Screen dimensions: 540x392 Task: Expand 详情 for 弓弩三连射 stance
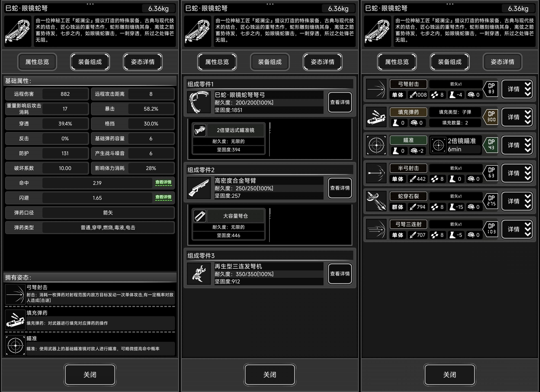[517, 229]
